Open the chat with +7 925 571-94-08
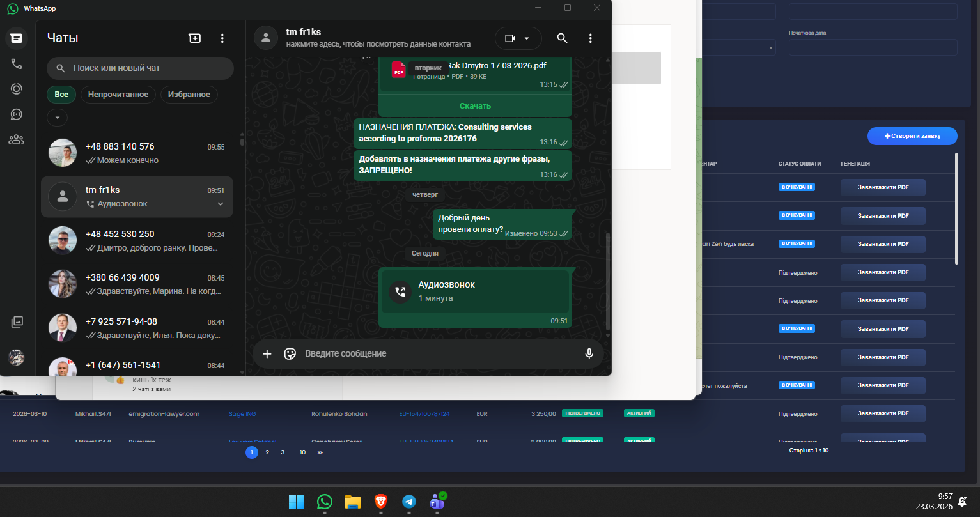Screen dimensions: 980x517 (137, 328)
